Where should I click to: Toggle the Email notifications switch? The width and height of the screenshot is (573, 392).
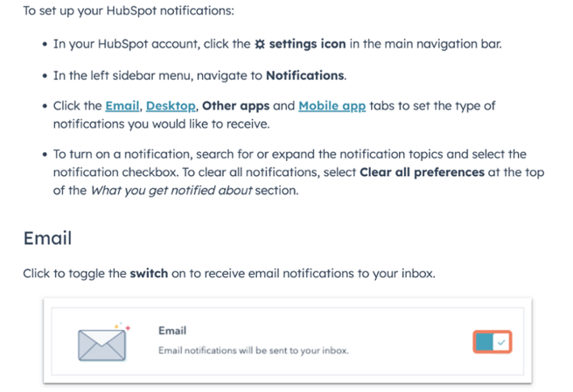click(x=493, y=343)
